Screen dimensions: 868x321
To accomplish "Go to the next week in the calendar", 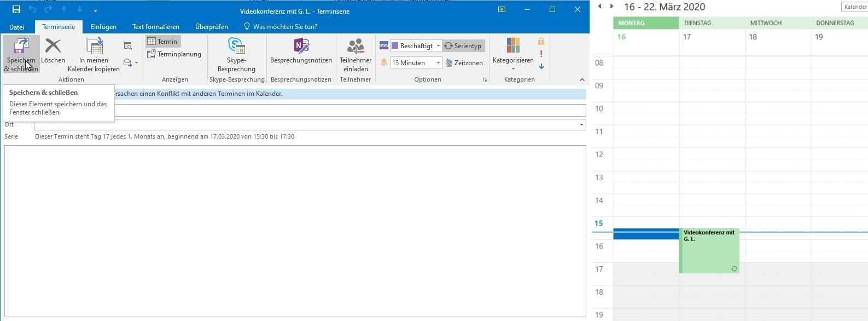I will 612,7.
